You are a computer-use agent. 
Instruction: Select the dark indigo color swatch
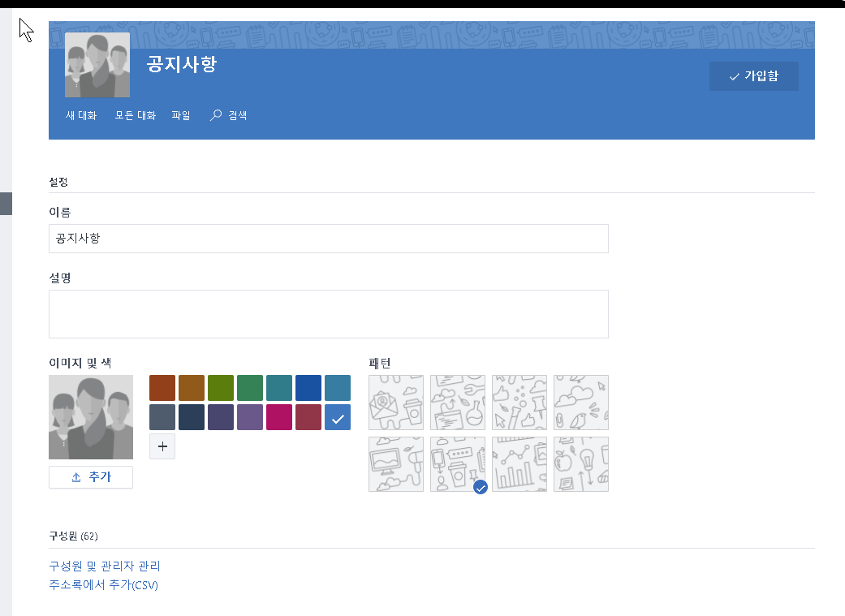click(x=221, y=417)
